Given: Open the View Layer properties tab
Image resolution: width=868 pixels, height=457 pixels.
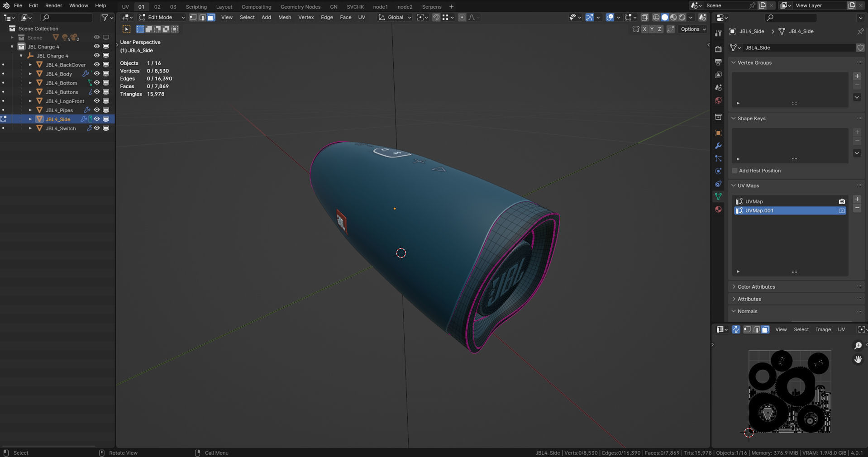Looking at the screenshot, I should [x=718, y=75].
